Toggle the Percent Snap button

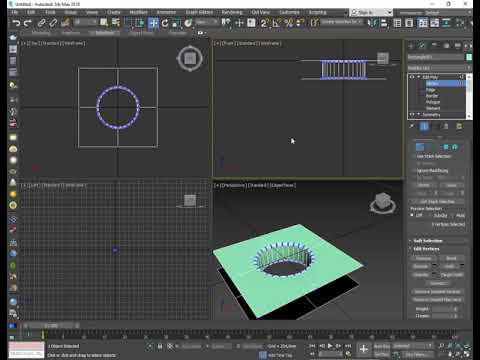(x=289, y=23)
